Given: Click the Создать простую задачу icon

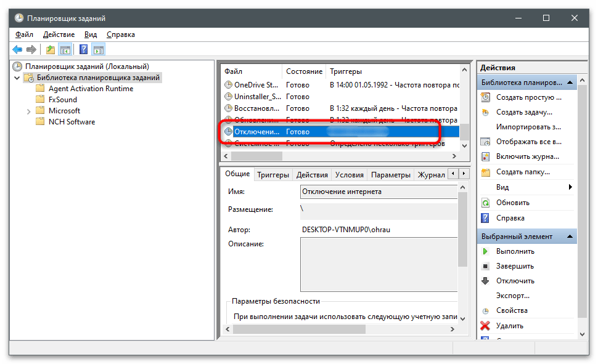Looking at the screenshot, I should (x=486, y=97).
